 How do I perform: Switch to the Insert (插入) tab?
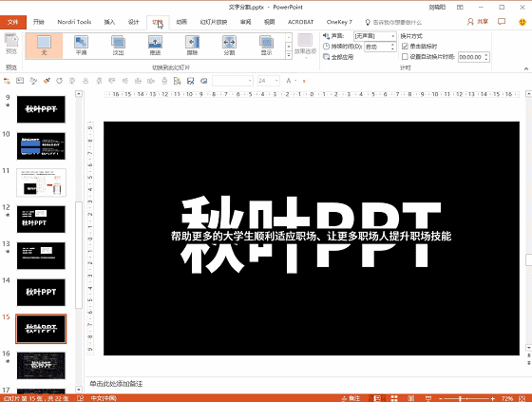[x=109, y=22]
